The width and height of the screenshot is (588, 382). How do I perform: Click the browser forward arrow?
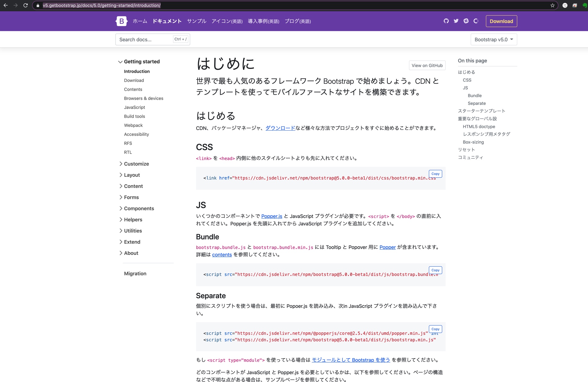16,5
